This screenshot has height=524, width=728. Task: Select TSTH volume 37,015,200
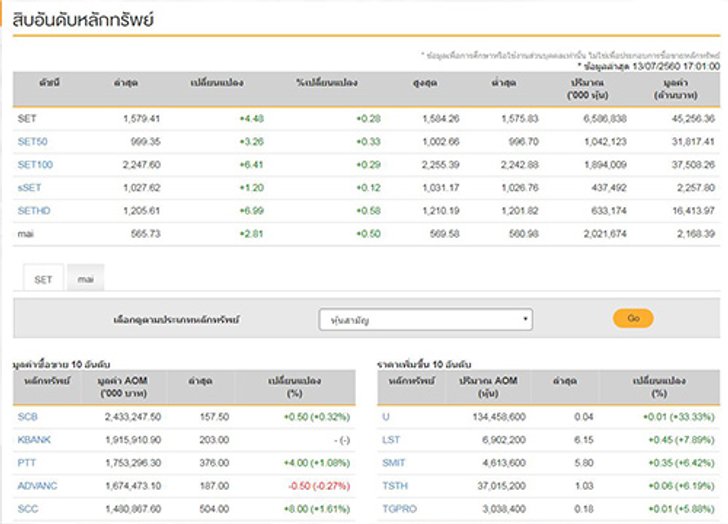pos(502,486)
